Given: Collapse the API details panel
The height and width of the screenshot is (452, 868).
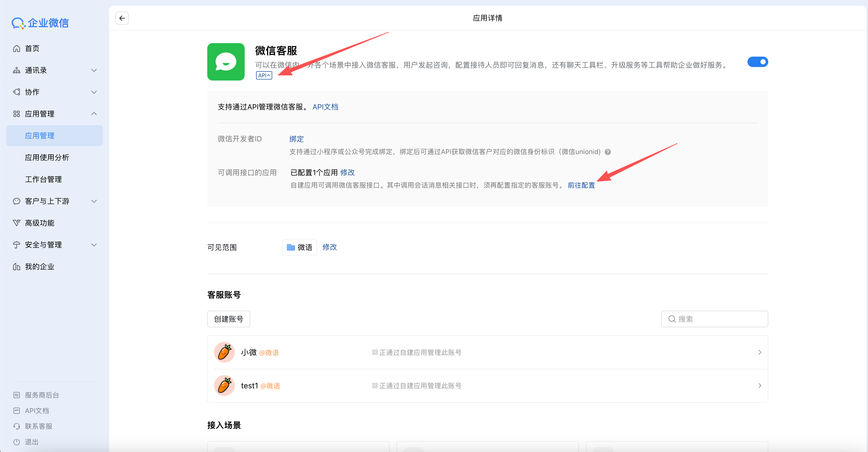Looking at the screenshot, I should click(264, 75).
